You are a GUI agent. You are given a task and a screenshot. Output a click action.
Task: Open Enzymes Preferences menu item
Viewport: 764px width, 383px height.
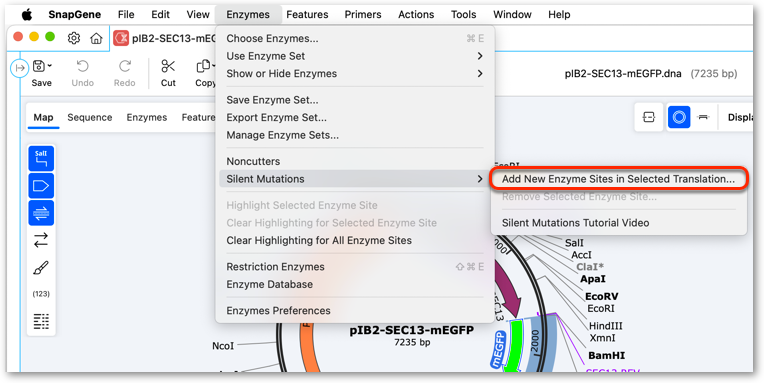(355, 310)
